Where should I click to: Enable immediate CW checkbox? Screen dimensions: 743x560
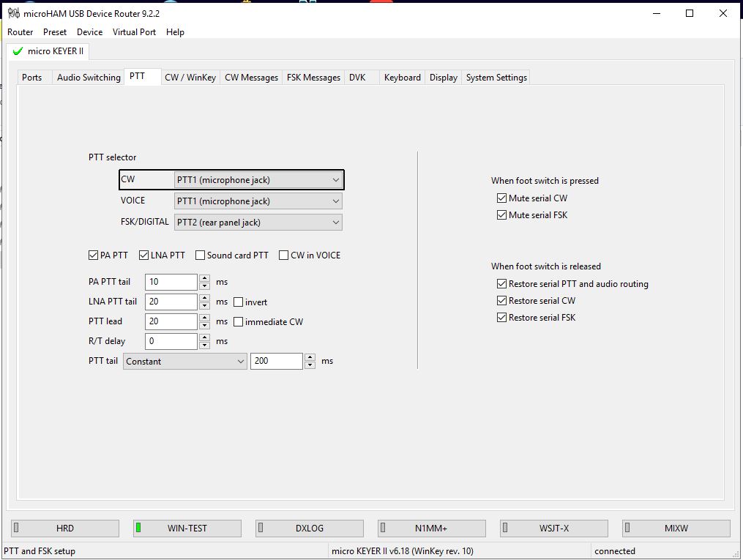239,322
